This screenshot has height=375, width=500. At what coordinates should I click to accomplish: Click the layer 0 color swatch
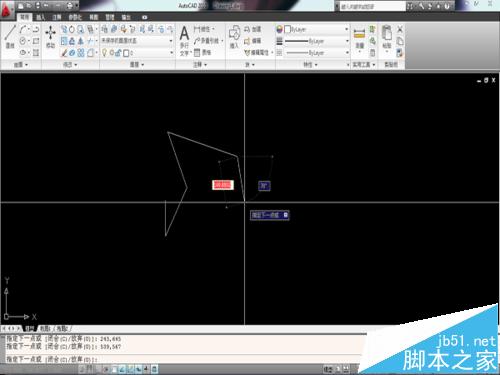(x=126, y=53)
